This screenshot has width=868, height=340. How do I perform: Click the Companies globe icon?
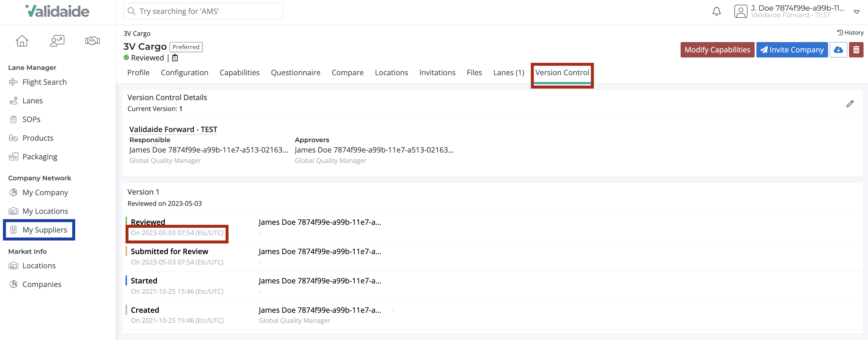coord(13,284)
